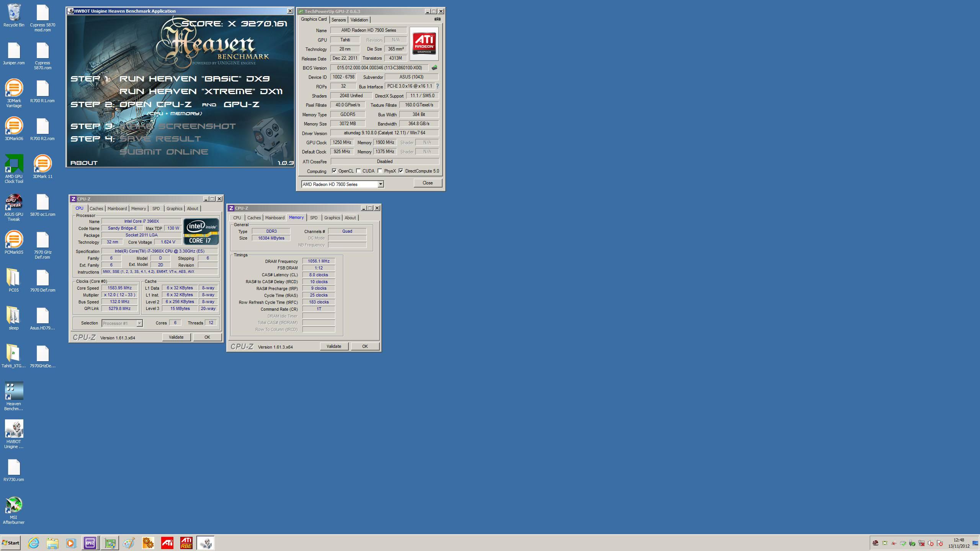Image resolution: width=980 pixels, height=551 pixels.
Task: Click ABOUT in the Heaven Benchmark app
Action: pos(84,163)
